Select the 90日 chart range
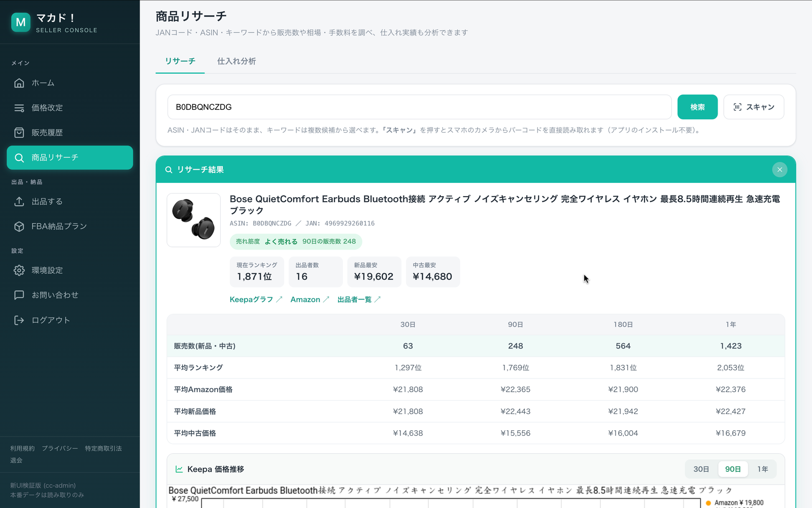The height and width of the screenshot is (508, 812). (x=733, y=469)
